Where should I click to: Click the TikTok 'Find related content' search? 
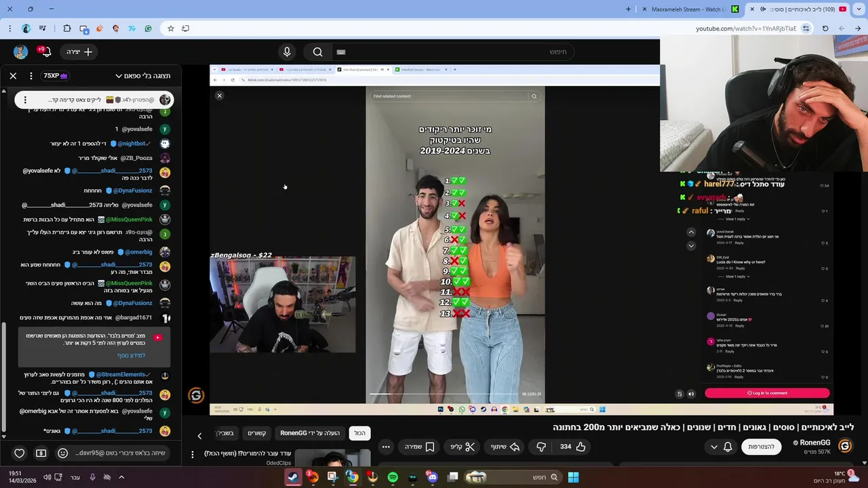pyautogui.click(x=454, y=96)
